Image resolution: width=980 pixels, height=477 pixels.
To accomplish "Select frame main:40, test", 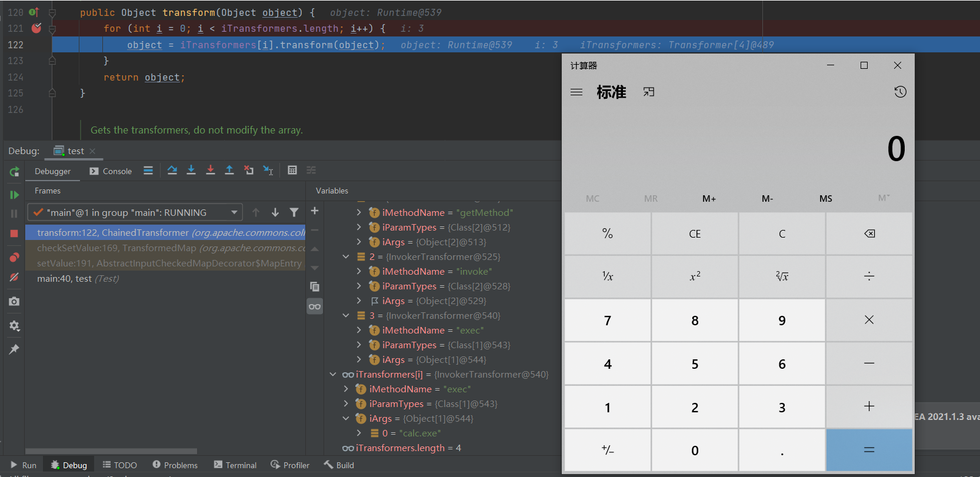I will (x=165, y=278).
